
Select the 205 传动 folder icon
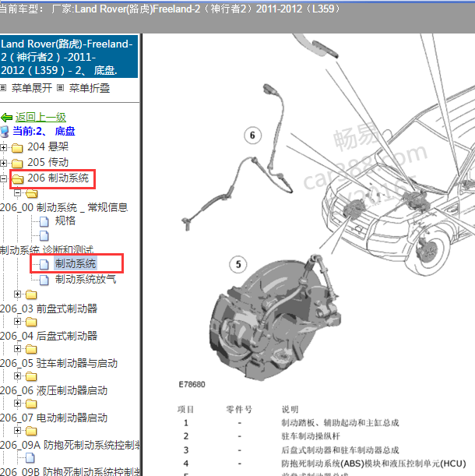[x=17, y=164]
